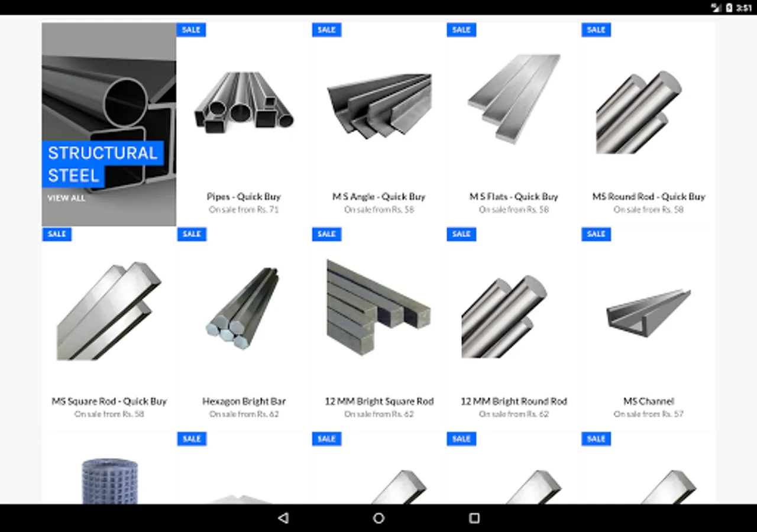The image size is (757, 532).
Task: Open the MS Round Rod product image
Action: [639, 112]
